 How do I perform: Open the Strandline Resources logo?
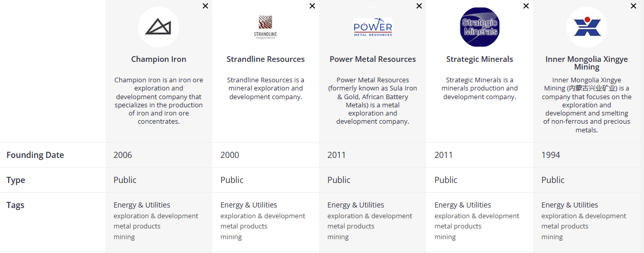pyautogui.click(x=265, y=27)
